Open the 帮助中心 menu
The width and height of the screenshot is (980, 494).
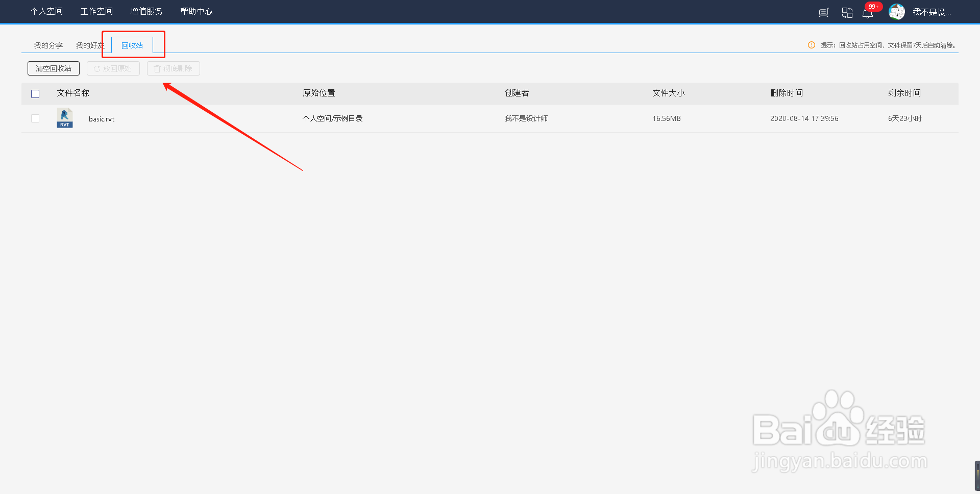(x=197, y=11)
